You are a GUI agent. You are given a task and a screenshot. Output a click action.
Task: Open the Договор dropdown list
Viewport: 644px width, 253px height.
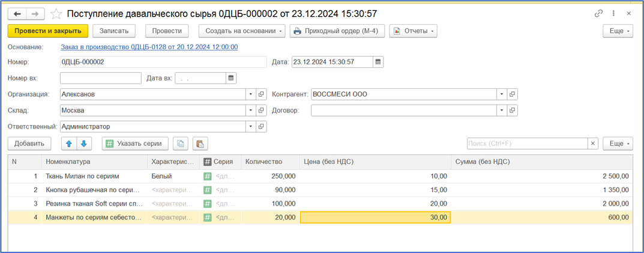pyautogui.click(x=501, y=111)
